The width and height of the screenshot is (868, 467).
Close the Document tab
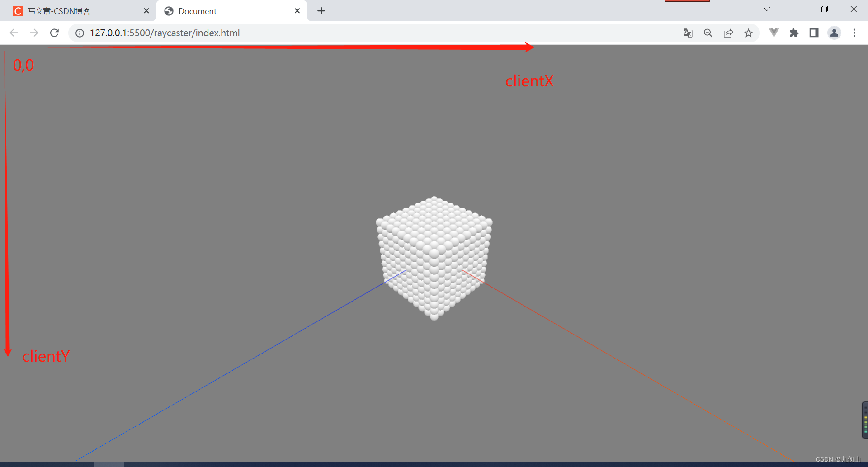[297, 11]
